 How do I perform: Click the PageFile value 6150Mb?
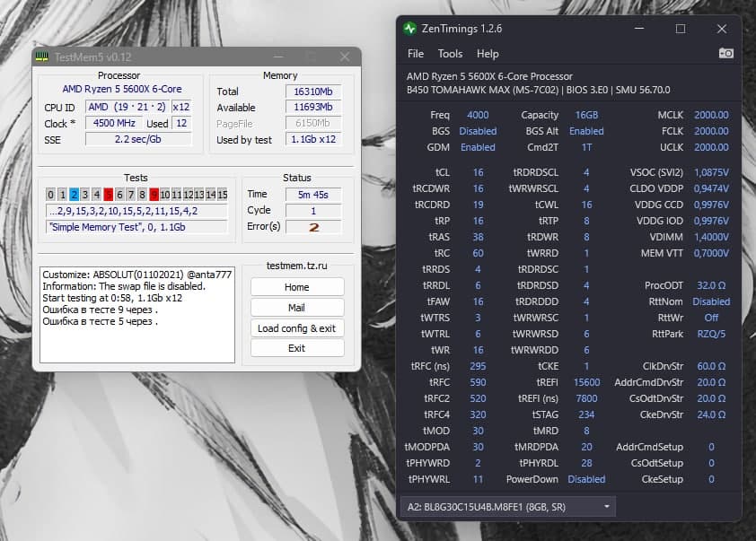tap(313, 123)
